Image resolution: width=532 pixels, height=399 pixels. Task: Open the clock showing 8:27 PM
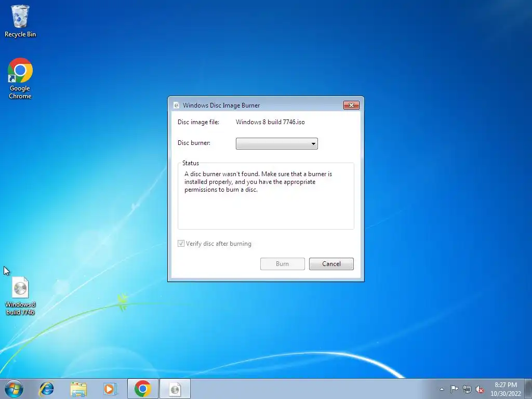point(506,389)
